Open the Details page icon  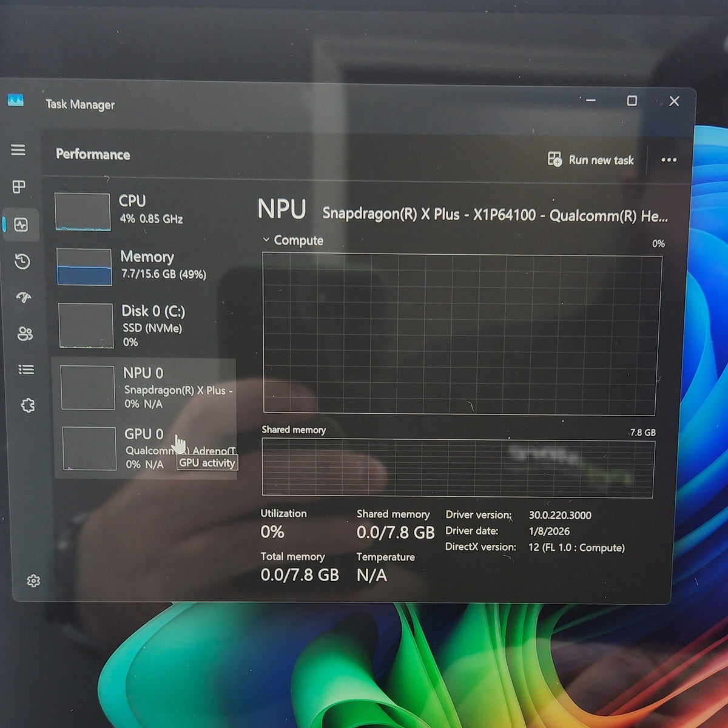[26, 369]
